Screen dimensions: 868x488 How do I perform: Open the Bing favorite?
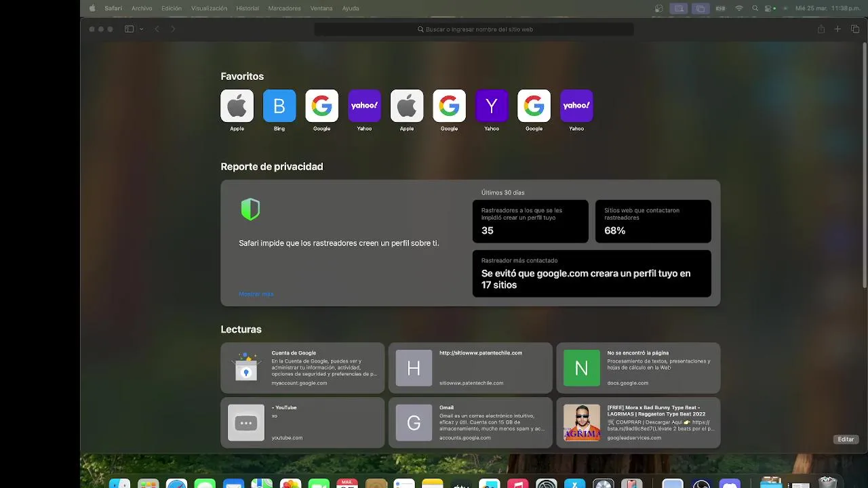click(279, 106)
